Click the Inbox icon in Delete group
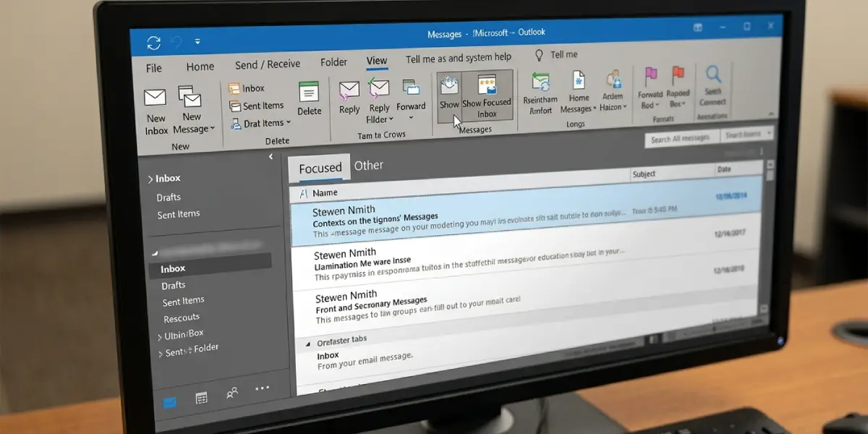868x434 pixels. [234, 88]
